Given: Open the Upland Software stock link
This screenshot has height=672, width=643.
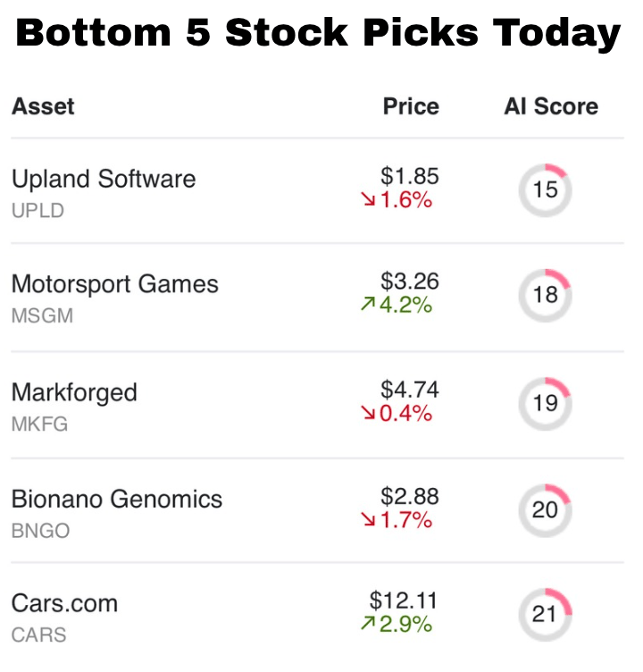Looking at the screenshot, I should coord(104,179).
